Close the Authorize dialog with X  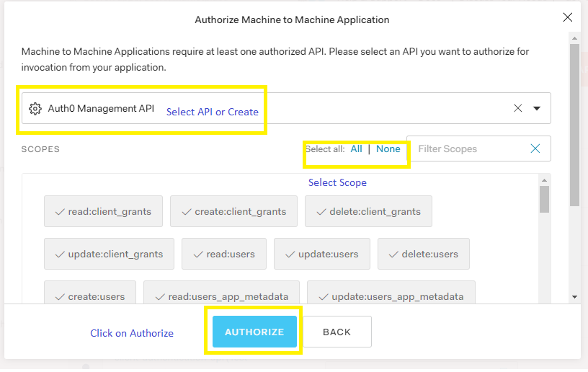568,18
